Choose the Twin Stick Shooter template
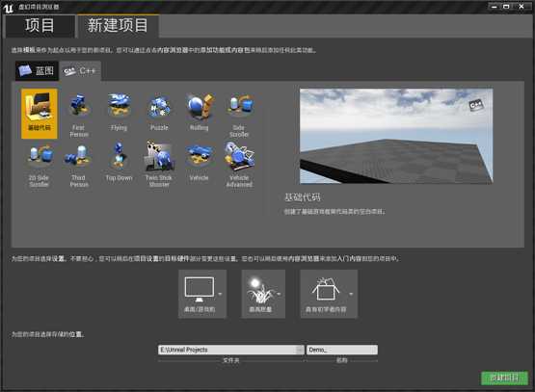Viewport: 535px width, 392px height. point(159,165)
